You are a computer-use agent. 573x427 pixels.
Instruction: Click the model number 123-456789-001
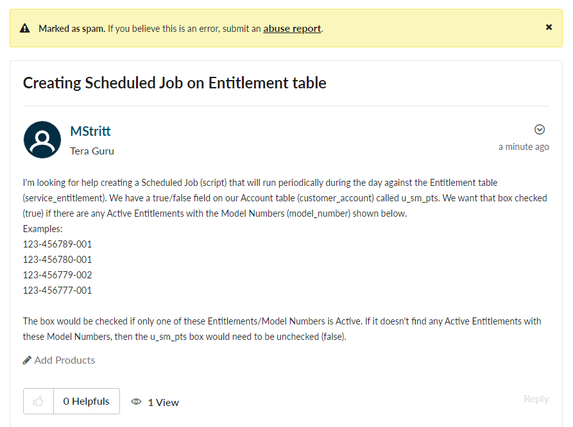[x=57, y=244]
